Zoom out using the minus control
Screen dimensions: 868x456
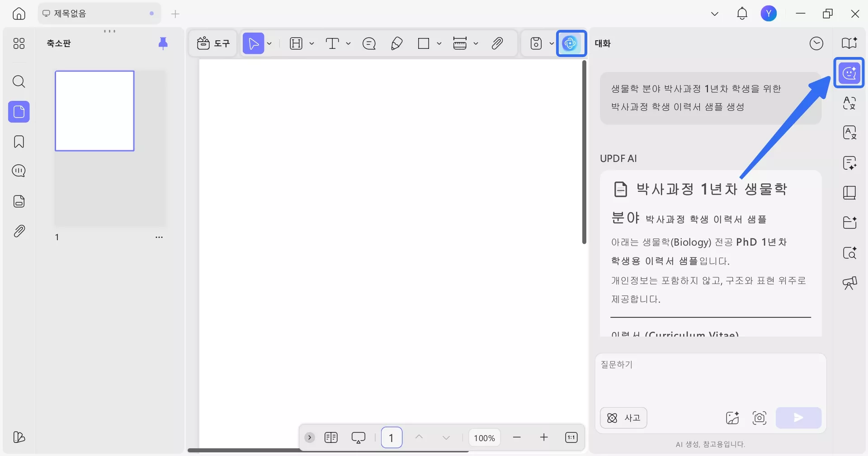pyautogui.click(x=517, y=437)
